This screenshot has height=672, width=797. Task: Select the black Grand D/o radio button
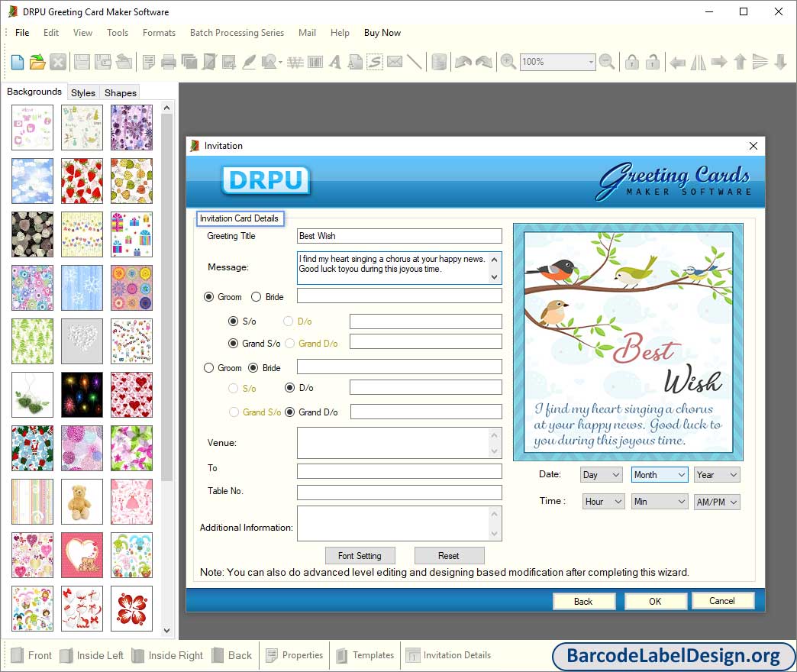290,412
